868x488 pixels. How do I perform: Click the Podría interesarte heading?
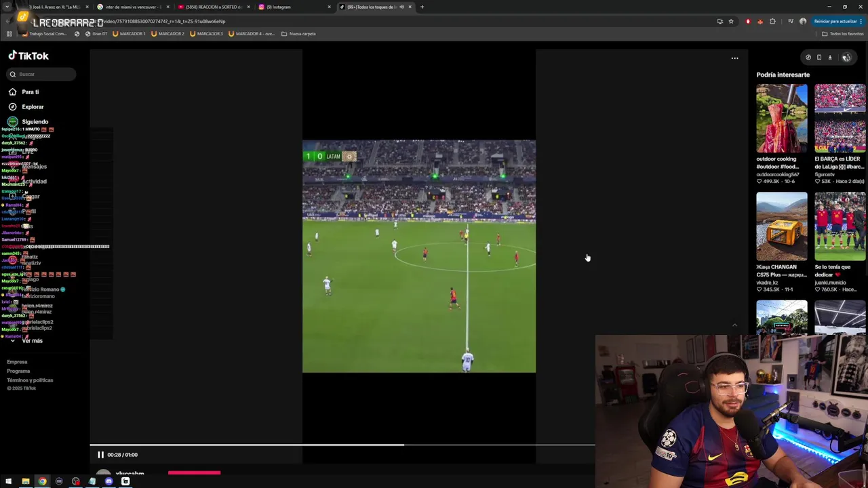[x=783, y=75]
